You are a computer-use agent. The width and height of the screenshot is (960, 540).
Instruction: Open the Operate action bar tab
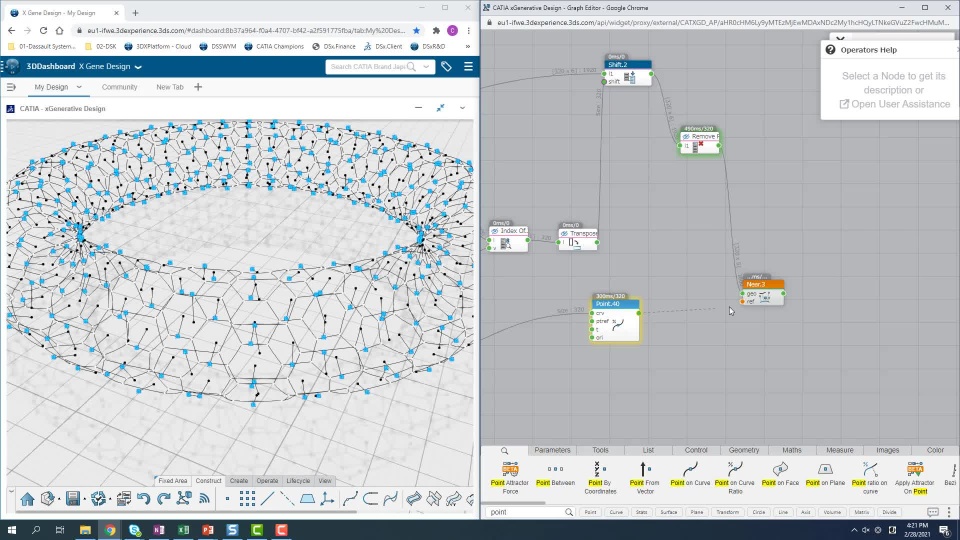(267, 481)
